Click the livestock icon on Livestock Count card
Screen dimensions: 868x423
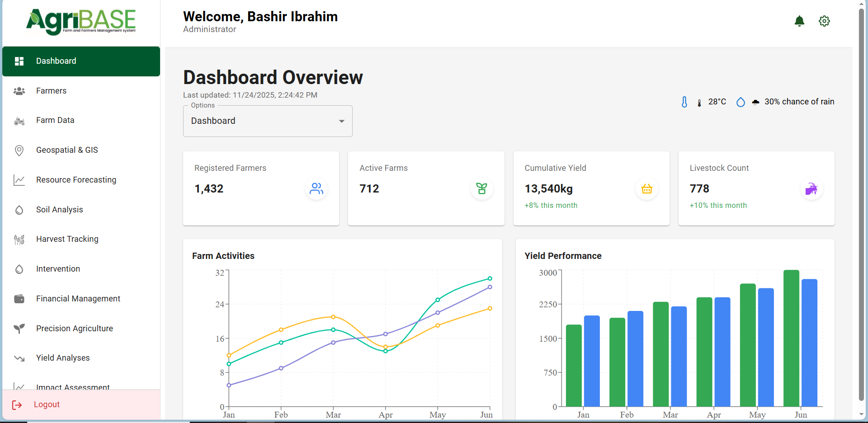[811, 189]
